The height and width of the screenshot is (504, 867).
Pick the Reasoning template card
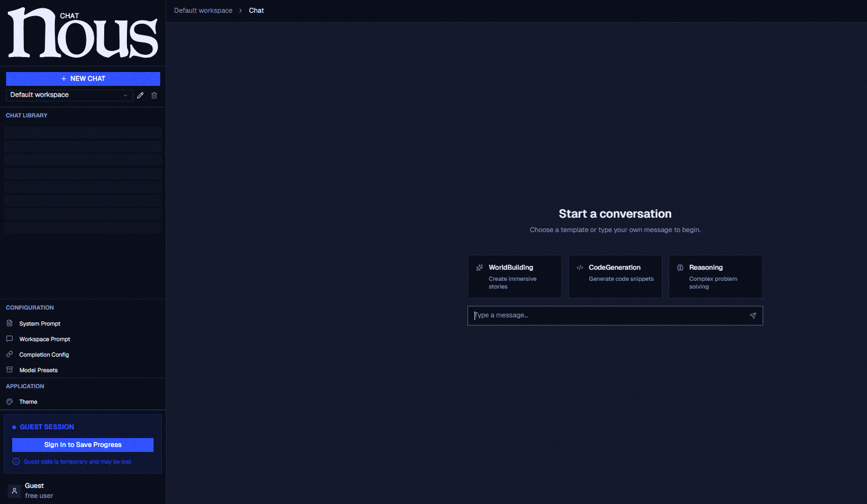[x=715, y=276]
